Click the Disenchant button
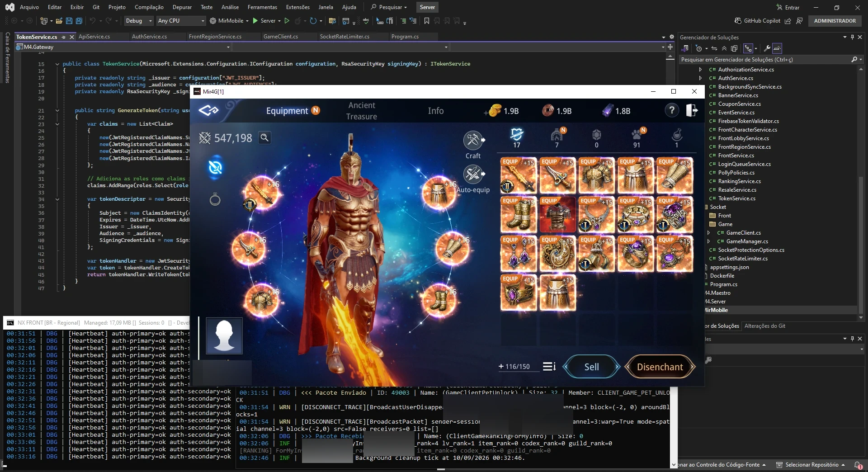Viewport: 868px width, 472px height. 660,367
